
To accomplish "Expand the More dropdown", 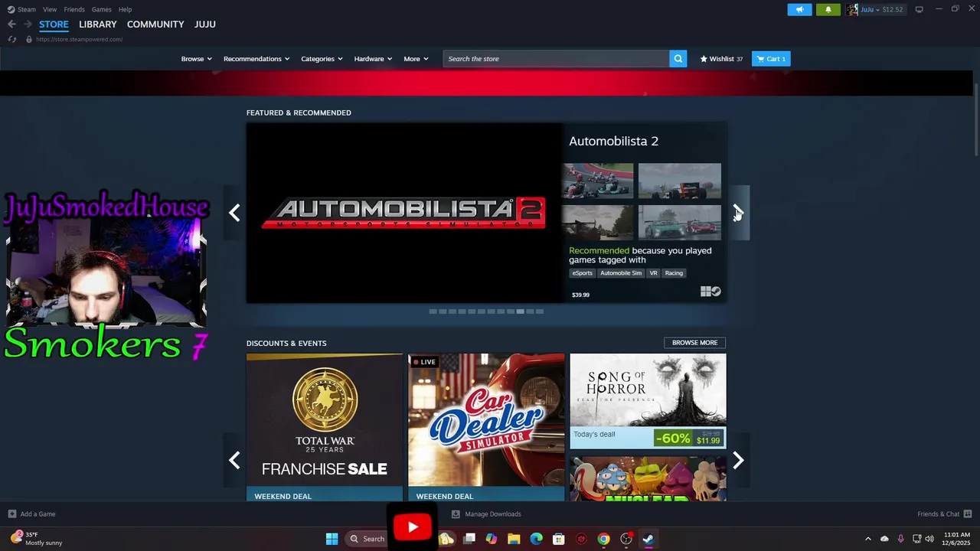I will 416,59.
